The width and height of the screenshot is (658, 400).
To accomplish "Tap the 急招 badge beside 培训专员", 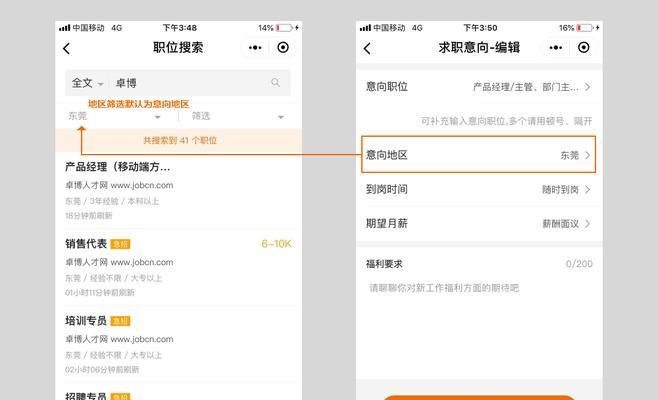I will tap(120, 321).
